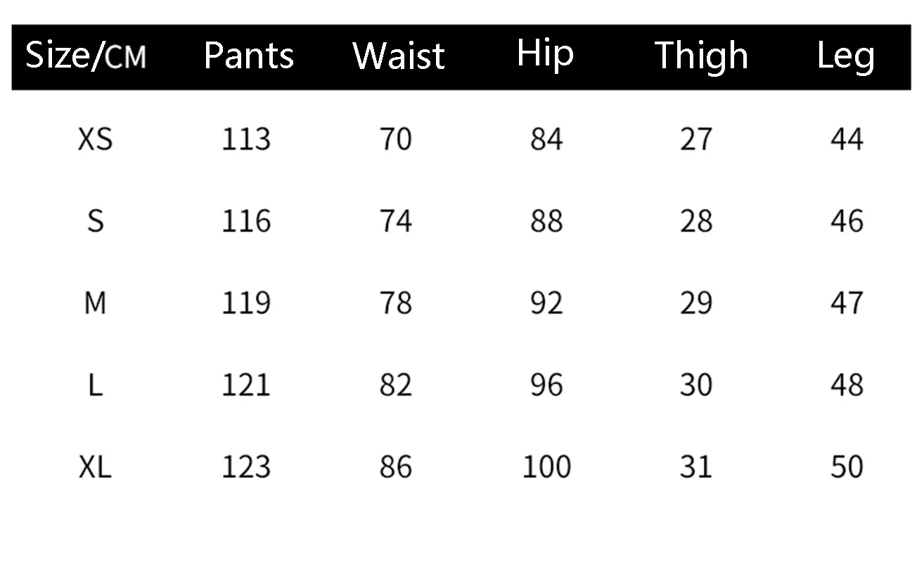Image resolution: width=924 pixels, height=563 pixels.
Task: Select the Hip column header
Action: (x=545, y=55)
